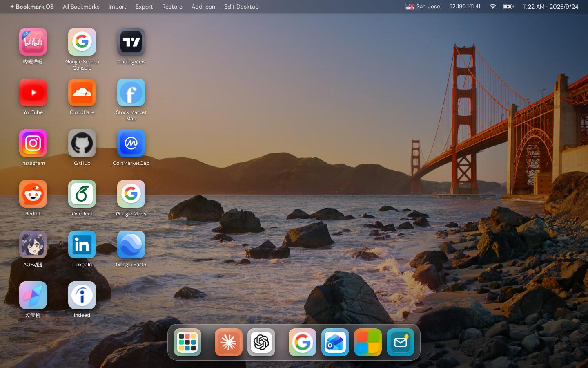588x368 pixels.
Task: Select Import in the menu bar
Action: [x=117, y=7]
